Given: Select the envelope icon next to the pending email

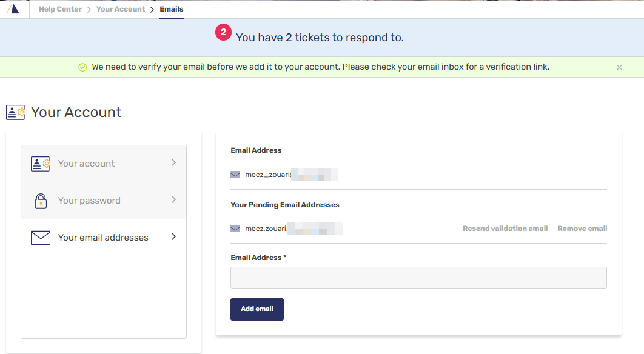Looking at the screenshot, I should tap(235, 229).
